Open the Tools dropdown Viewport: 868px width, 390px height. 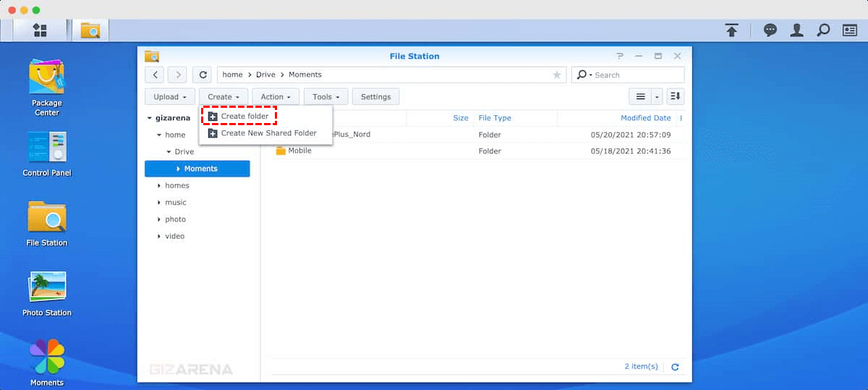(326, 96)
